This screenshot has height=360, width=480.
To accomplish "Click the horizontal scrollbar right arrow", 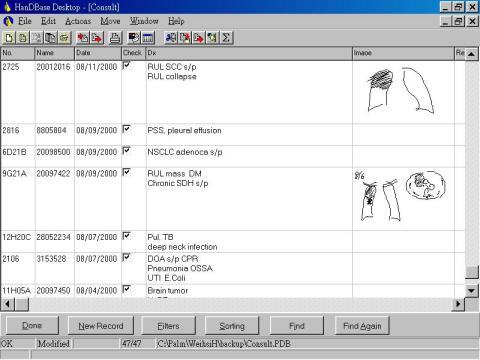I will [x=458, y=304].
